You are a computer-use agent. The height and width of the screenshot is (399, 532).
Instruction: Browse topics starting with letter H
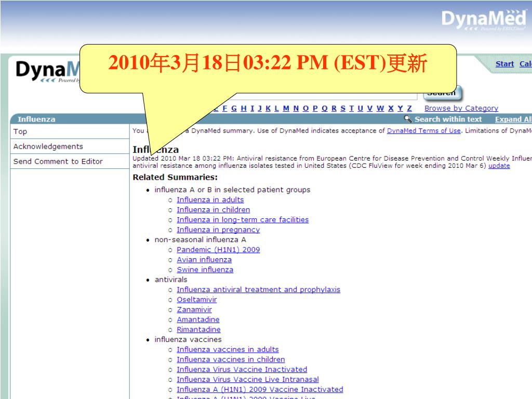tap(244, 108)
